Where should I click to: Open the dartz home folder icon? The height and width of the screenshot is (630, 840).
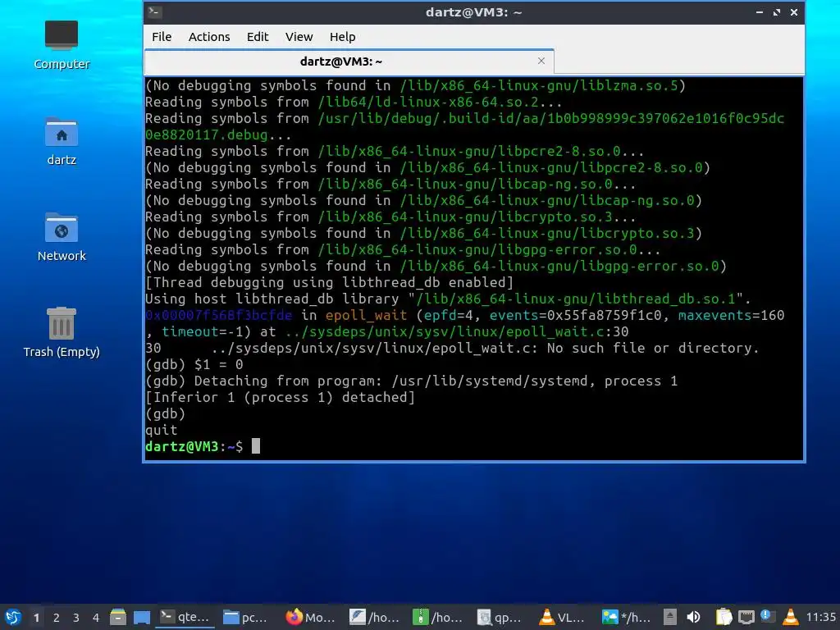coord(62,141)
